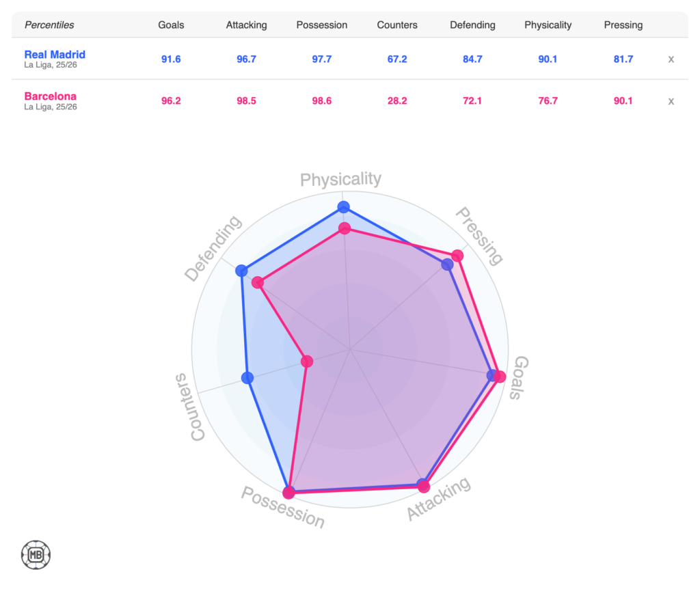Click the Physicality column header

click(x=548, y=25)
